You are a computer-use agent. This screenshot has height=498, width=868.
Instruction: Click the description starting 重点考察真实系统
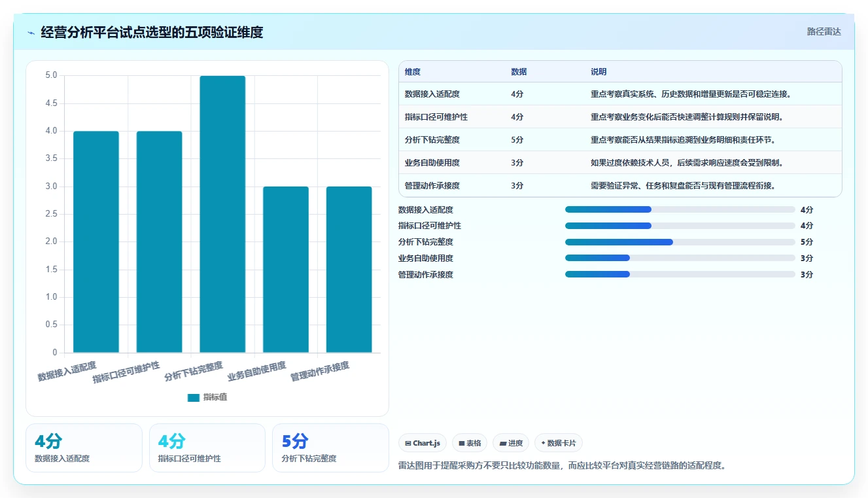pos(691,94)
